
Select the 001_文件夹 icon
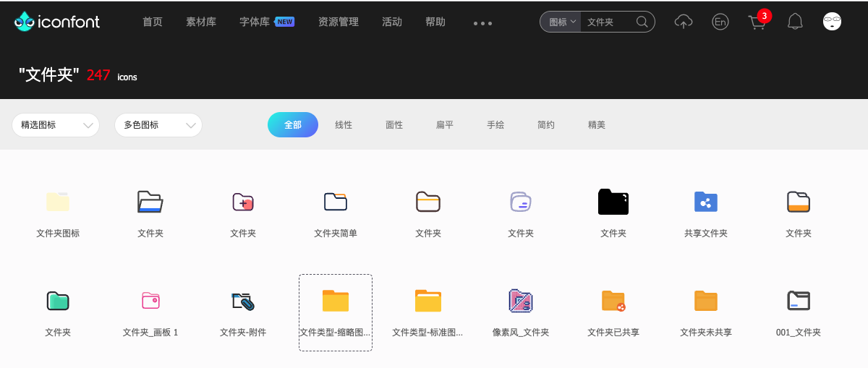[799, 301]
